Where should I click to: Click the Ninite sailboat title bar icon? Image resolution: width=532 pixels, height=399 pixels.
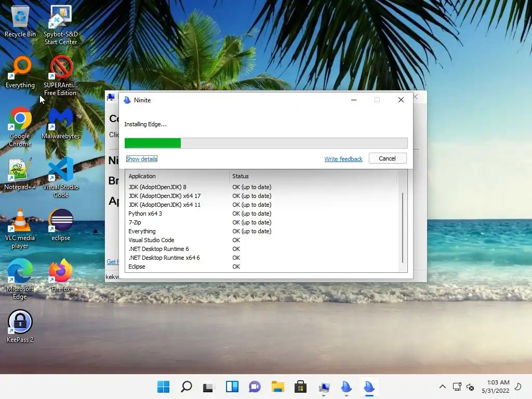coord(127,100)
